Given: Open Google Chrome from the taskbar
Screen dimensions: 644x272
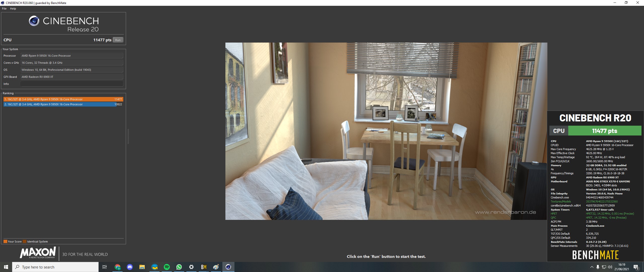Looking at the screenshot, I should (x=117, y=267).
